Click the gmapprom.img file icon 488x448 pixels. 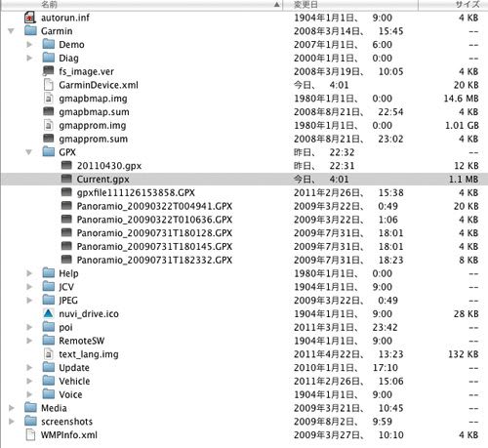tap(49, 125)
